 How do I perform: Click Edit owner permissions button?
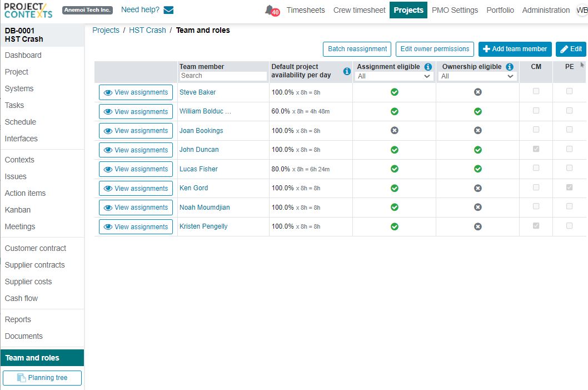point(435,49)
